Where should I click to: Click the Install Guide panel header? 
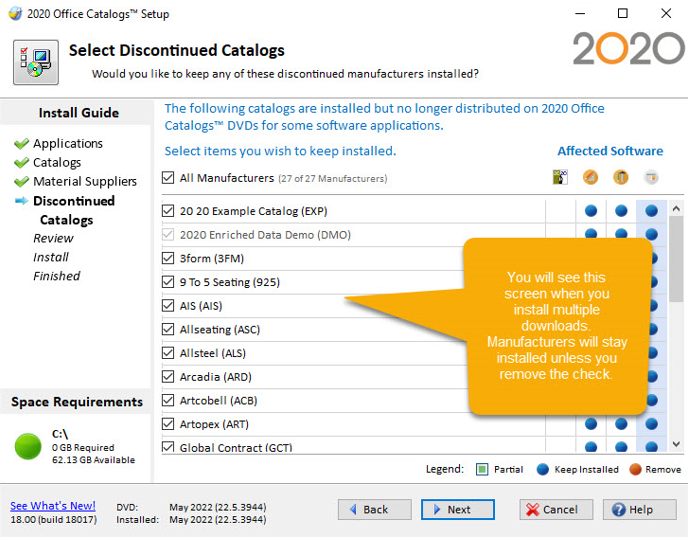coord(77,113)
